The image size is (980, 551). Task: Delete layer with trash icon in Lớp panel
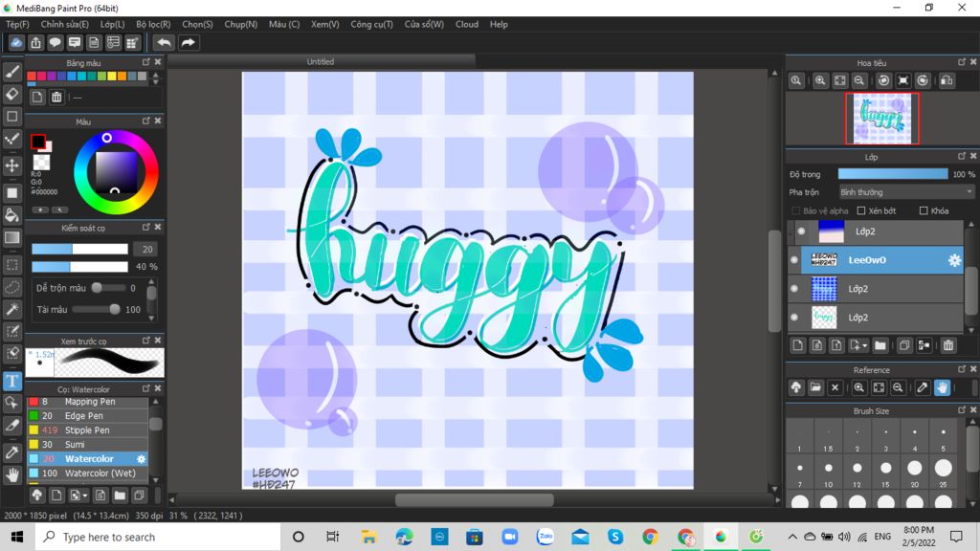click(948, 344)
